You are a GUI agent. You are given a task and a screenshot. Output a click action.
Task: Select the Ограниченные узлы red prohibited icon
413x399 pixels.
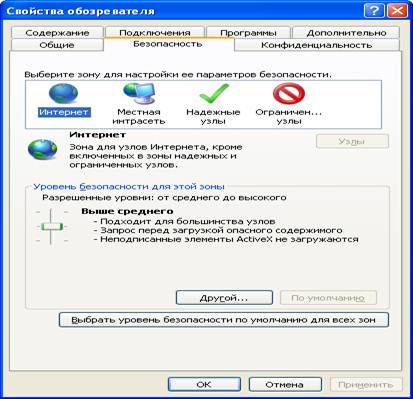(289, 94)
